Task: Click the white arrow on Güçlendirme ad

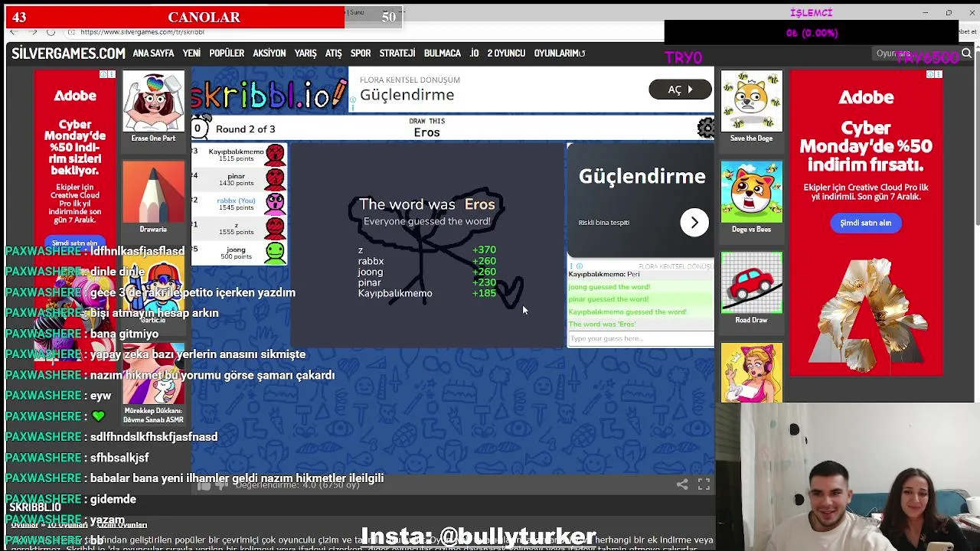Action: pyautogui.click(x=694, y=223)
